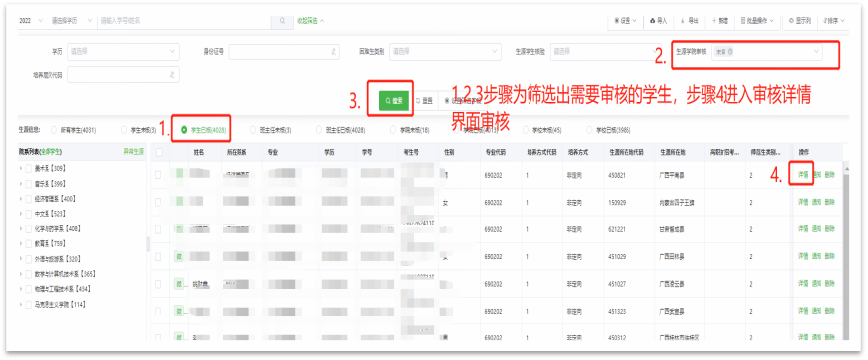Check the 美术系【309】 checkbox
The image size is (868, 360).
(29, 168)
